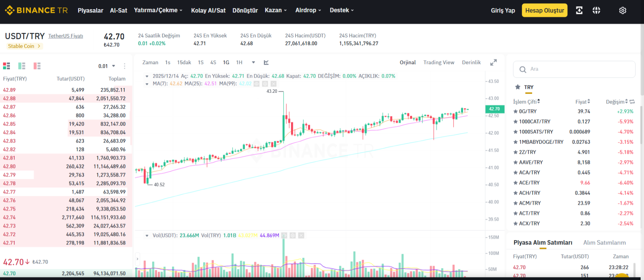The width and height of the screenshot is (644, 280).
Task: Show buy orders only in order book
Action: pyautogui.click(x=22, y=66)
